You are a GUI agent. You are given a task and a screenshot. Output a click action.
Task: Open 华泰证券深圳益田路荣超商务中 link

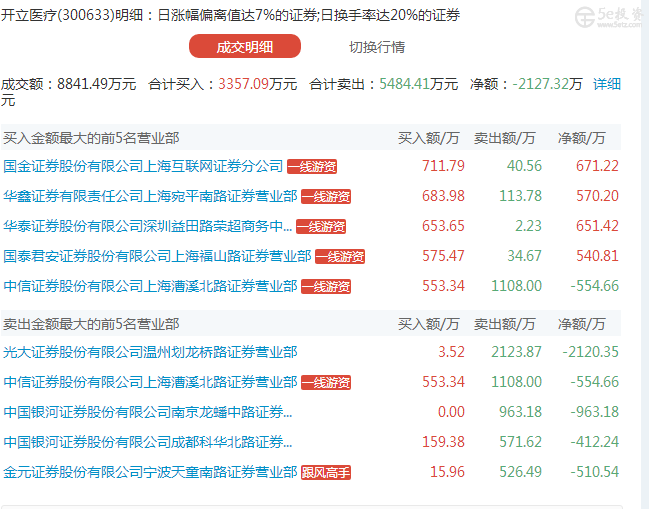click(x=148, y=226)
